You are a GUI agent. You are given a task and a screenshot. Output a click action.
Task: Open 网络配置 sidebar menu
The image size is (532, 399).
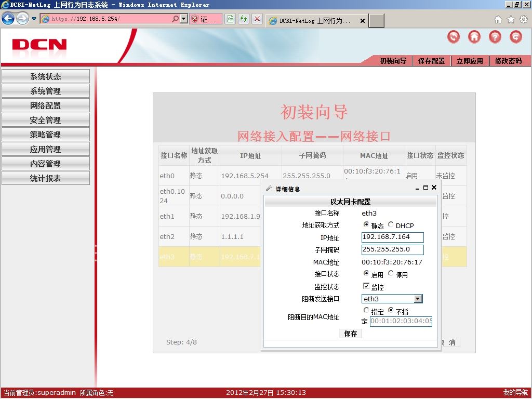pyautogui.click(x=46, y=105)
